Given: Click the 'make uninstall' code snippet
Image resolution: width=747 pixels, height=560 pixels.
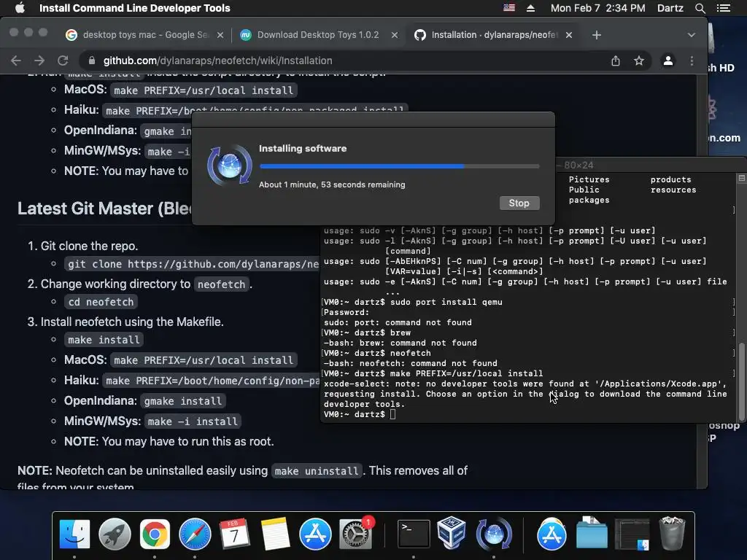Looking at the screenshot, I should pos(317,471).
